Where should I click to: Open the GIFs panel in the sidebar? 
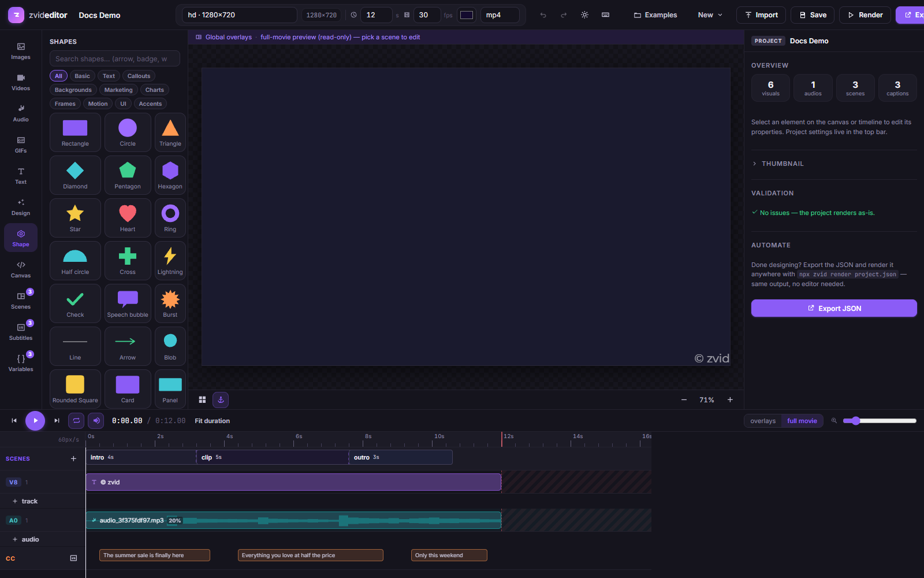point(21,144)
